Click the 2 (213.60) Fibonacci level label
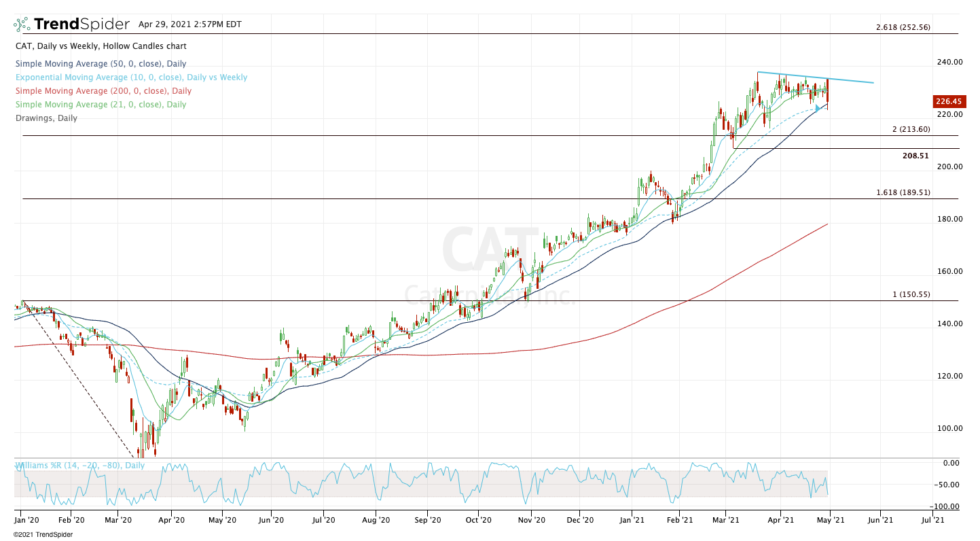Screen dimensions: 980x541 pyautogui.click(x=909, y=129)
